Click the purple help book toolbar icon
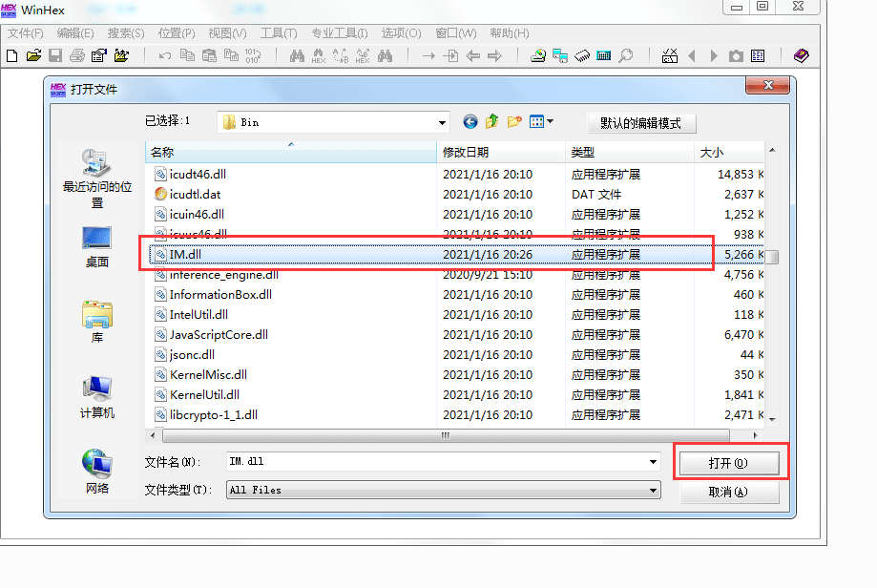Image resolution: width=877 pixels, height=588 pixels. (x=801, y=56)
